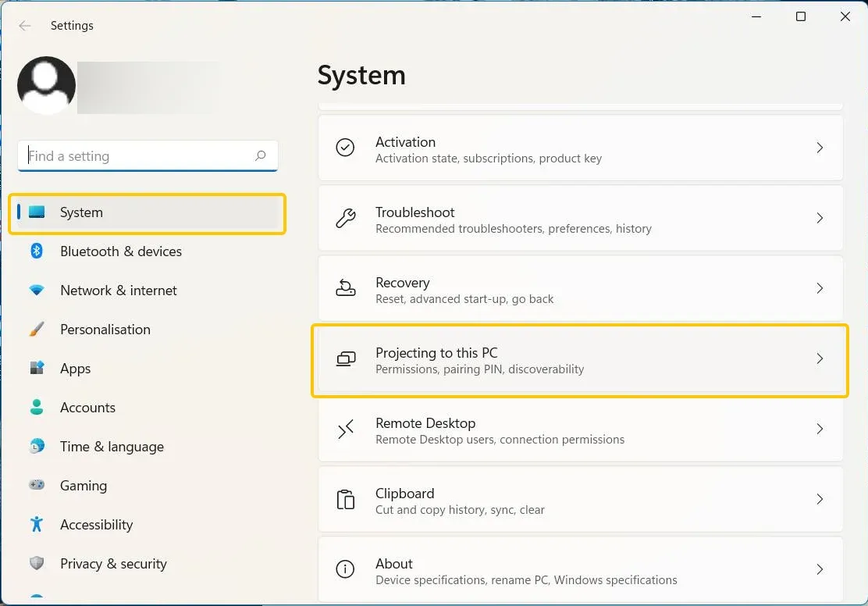Viewport: 868px width, 606px height.
Task: Click the back arrow icon
Action: (x=25, y=26)
